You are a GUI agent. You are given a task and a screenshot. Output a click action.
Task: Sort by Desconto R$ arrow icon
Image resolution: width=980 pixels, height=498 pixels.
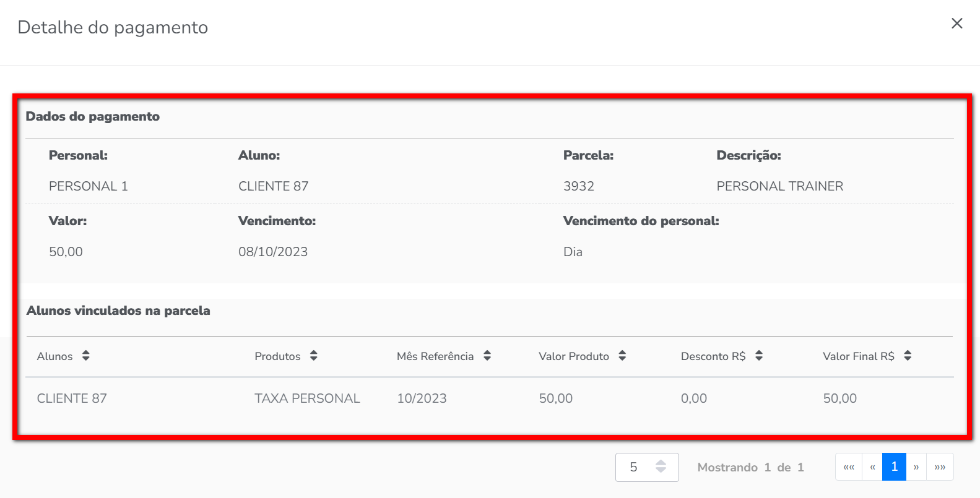[x=759, y=356]
